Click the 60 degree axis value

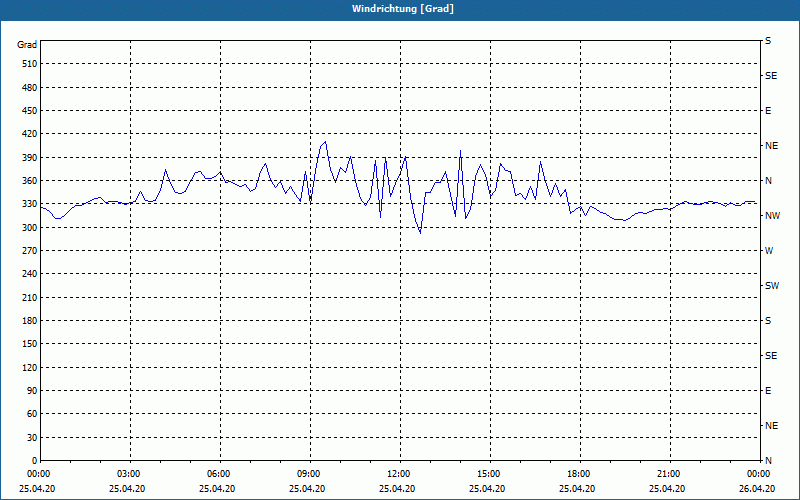click(32, 414)
